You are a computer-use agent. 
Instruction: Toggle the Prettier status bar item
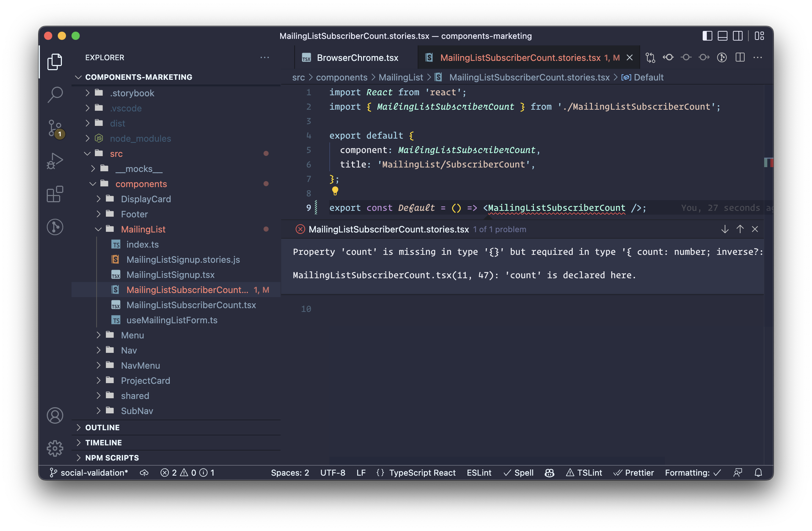[634, 473]
